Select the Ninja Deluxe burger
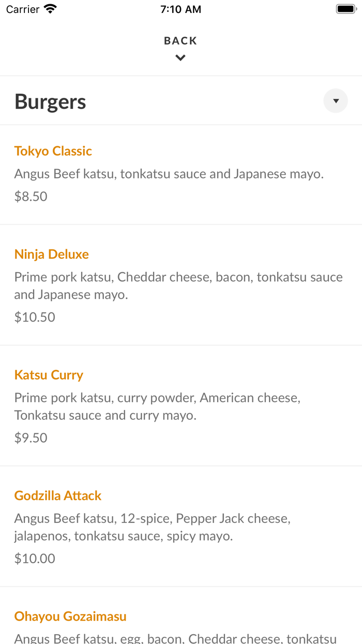 pos(51,254)
